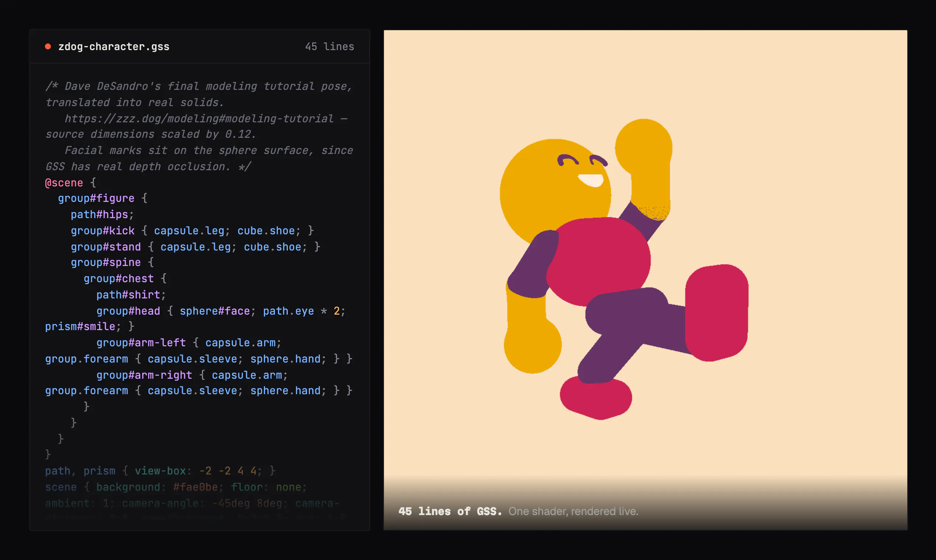
Task: Click the kicking red shoe in render
Action: click(x=716, y=312)
